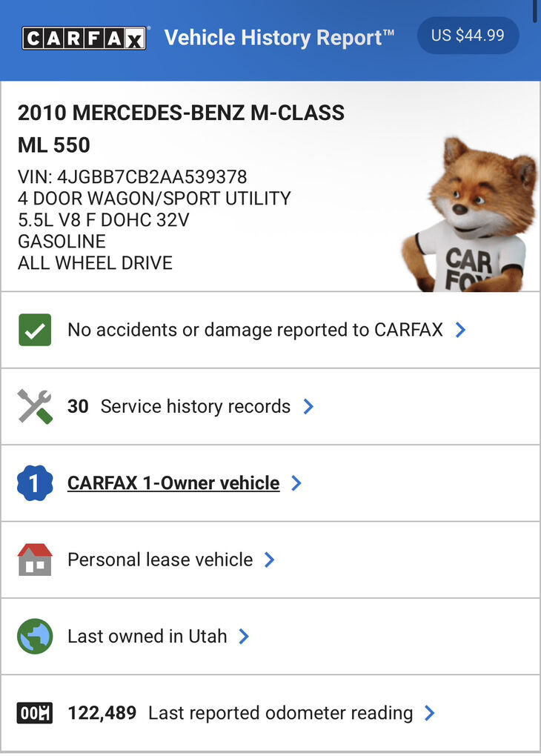
Task: Click the CARFAX logo in header
Action: pos(84,38)
